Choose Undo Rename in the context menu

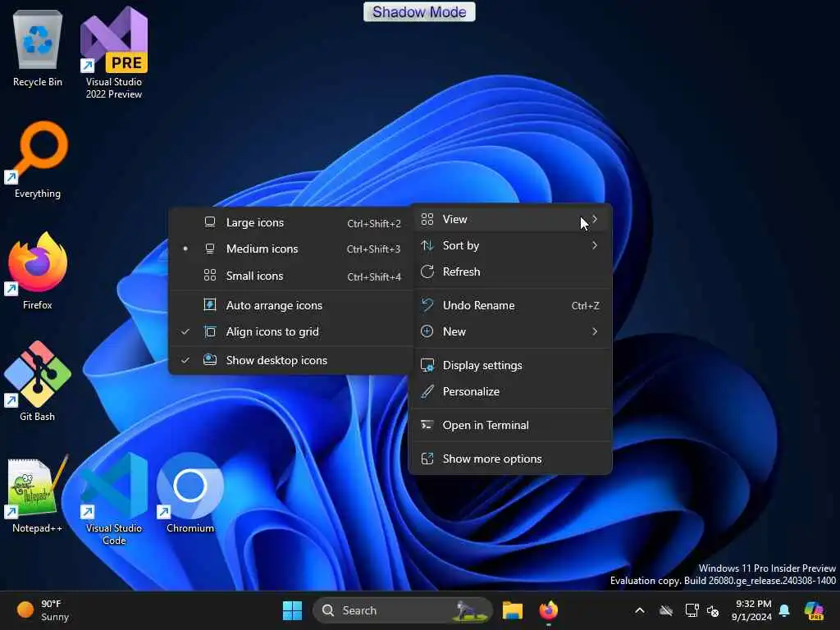point(510,305)
